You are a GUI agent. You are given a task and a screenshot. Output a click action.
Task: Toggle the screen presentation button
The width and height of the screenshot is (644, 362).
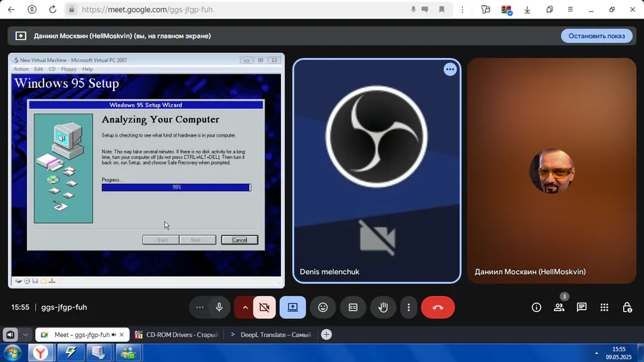tap(293, 308)
